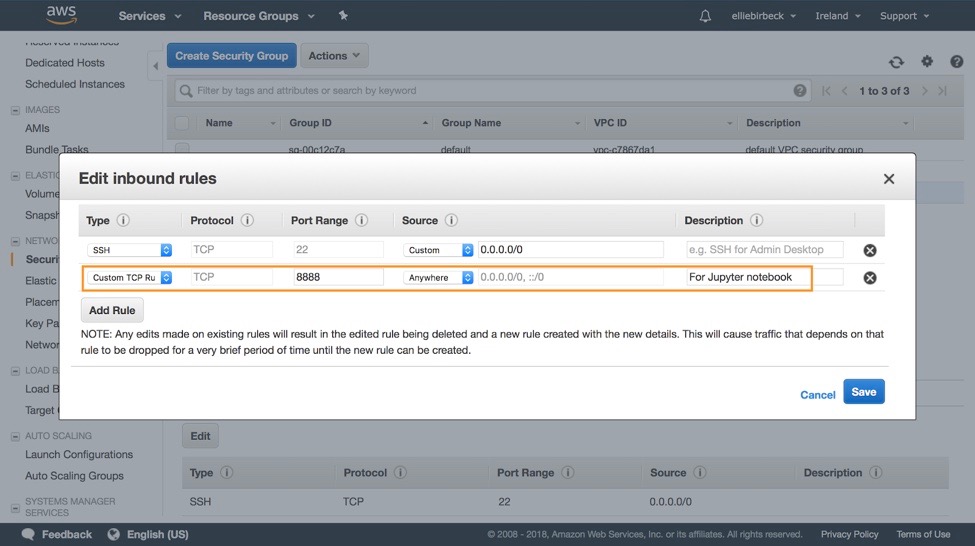Save the inbound rules

864,392
